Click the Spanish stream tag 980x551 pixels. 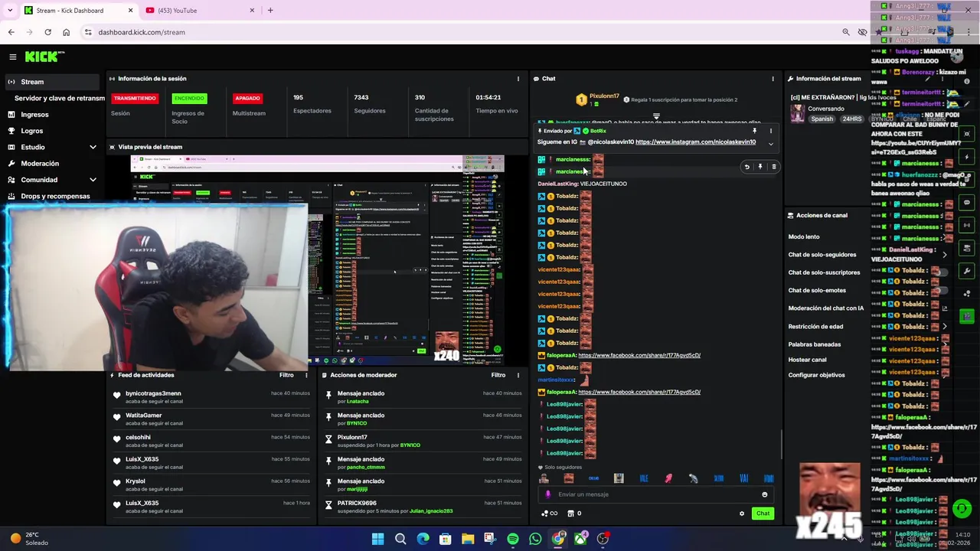click(822, 119)
